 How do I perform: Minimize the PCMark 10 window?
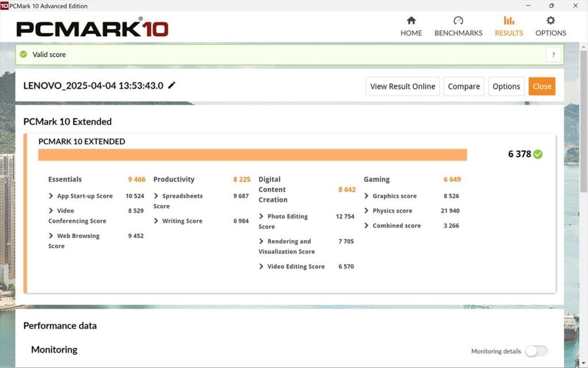(x=528, y=6)
